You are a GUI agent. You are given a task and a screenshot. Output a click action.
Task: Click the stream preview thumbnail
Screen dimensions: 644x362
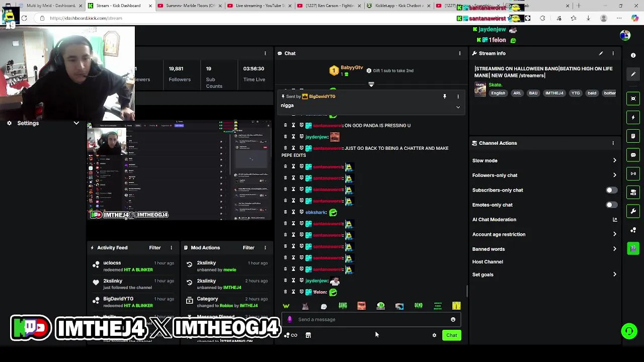pos(180,170)
